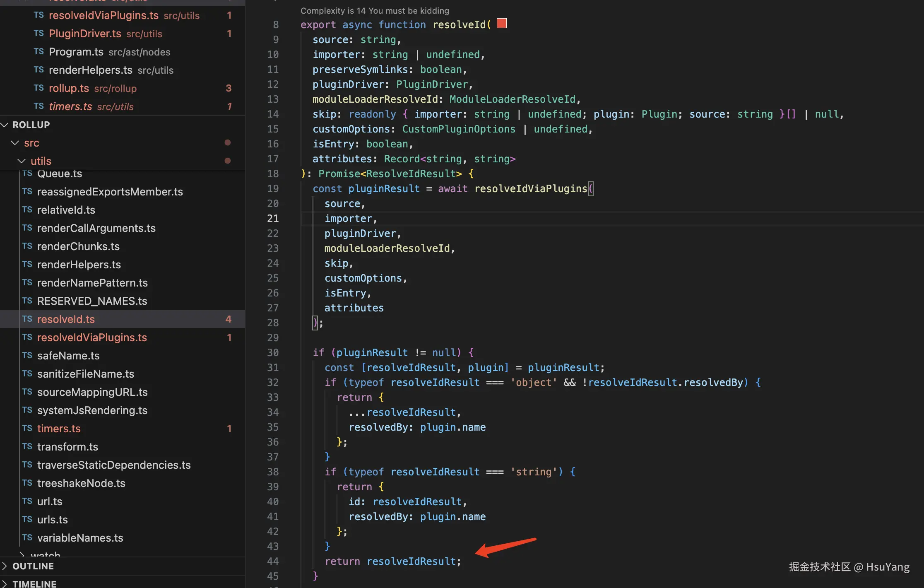
Task: Click TS icon next to resolveId.ts
Action: point(27,319)
